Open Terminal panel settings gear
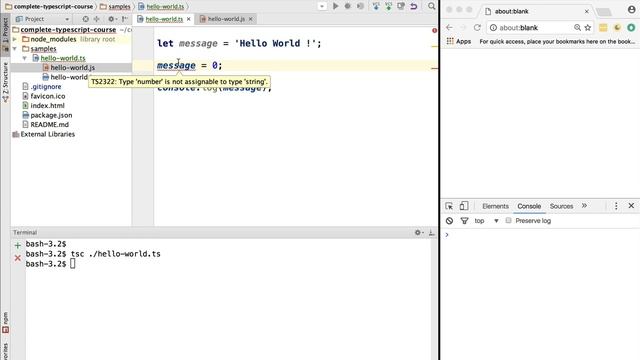Viewport: 640px width, 360px height. click(418, 232)
